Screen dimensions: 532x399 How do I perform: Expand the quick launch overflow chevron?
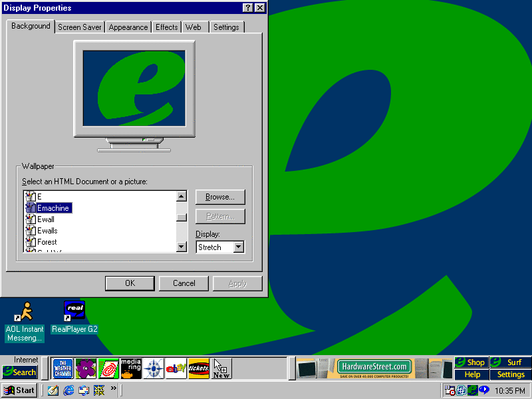113,388
